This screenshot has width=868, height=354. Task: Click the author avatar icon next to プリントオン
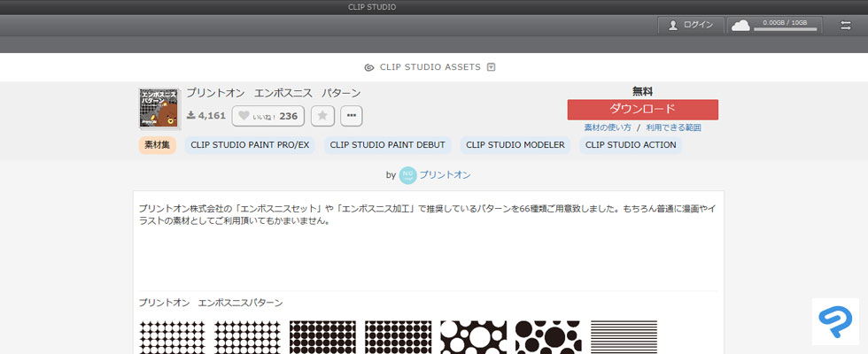(x=407, y=175)
